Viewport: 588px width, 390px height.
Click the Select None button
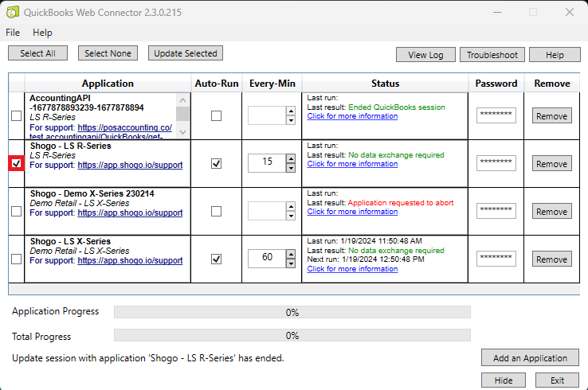[x=108, y=53]
